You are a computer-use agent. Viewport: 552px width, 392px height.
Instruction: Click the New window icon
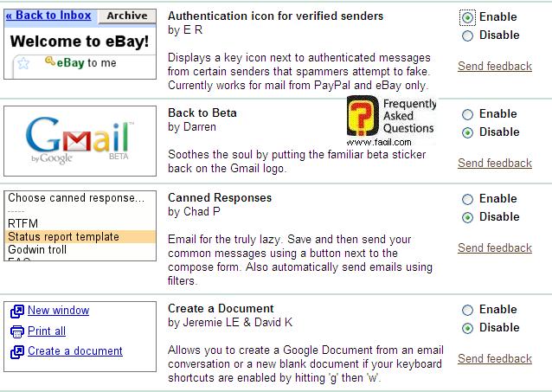pyautogui.click(x=16, y=312)
